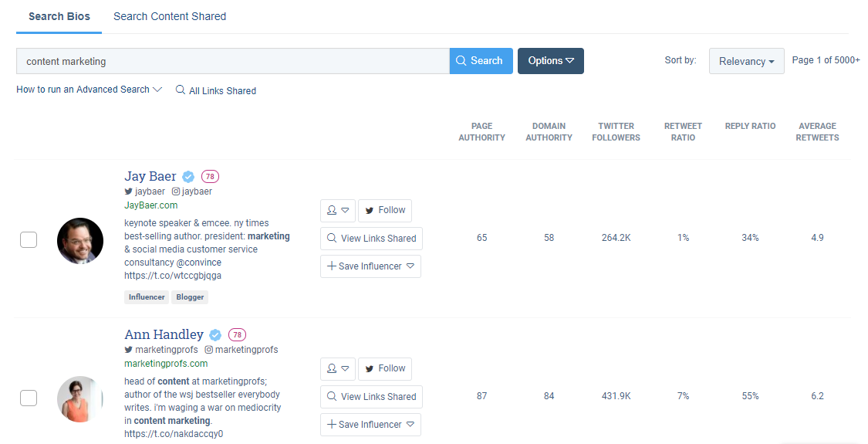Follow Jay Baer on Twitter
Image resolution: width=868 pixels, height=444 pixels.
click(x=385, y=210)
